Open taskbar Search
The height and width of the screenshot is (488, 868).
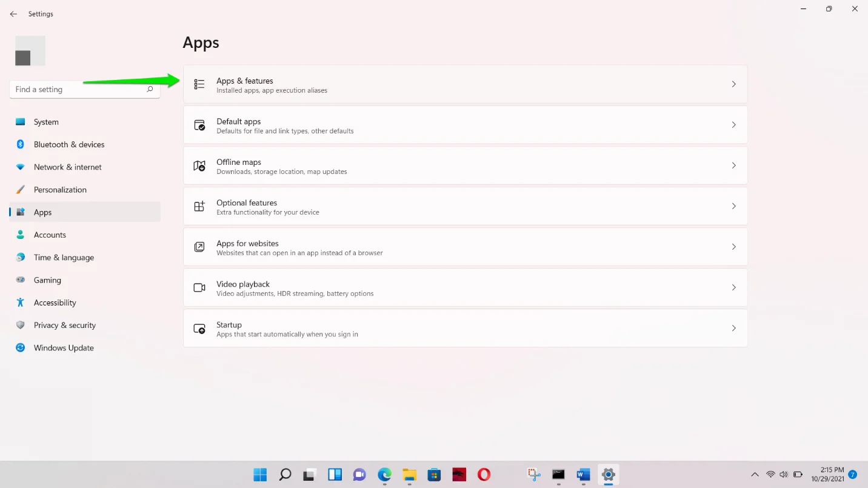tap(285, 474)
